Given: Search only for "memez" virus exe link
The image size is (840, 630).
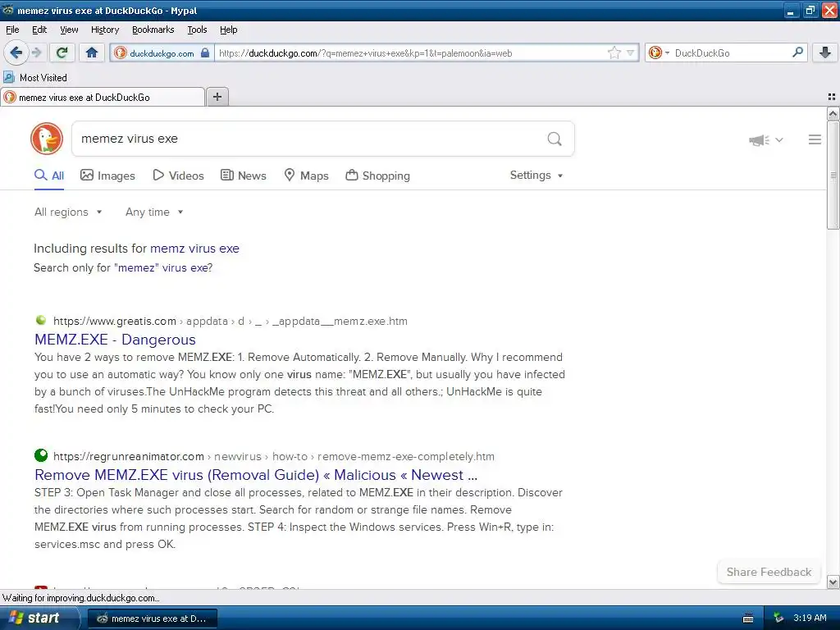Looking at the screenshot, I should tap(162, 268).
